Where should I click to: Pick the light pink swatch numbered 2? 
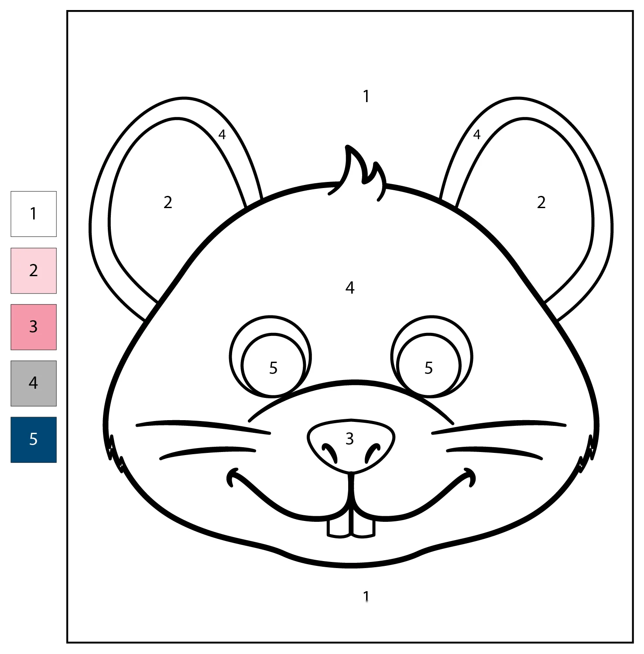(x=34, y=271)
